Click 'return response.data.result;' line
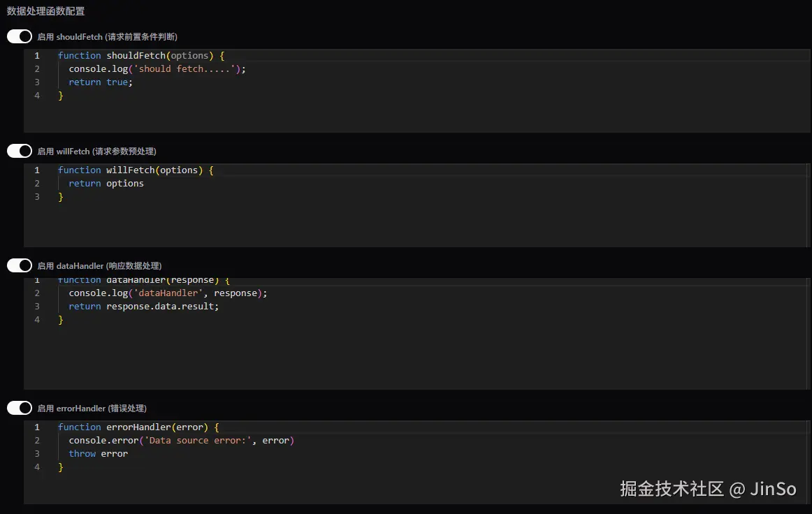The image size is (812, 514). click(x=143, y=306)
